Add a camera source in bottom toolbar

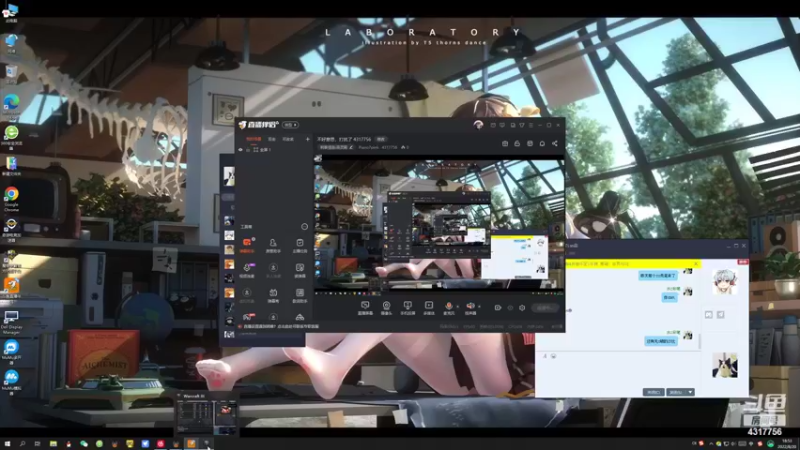point(386,307)
